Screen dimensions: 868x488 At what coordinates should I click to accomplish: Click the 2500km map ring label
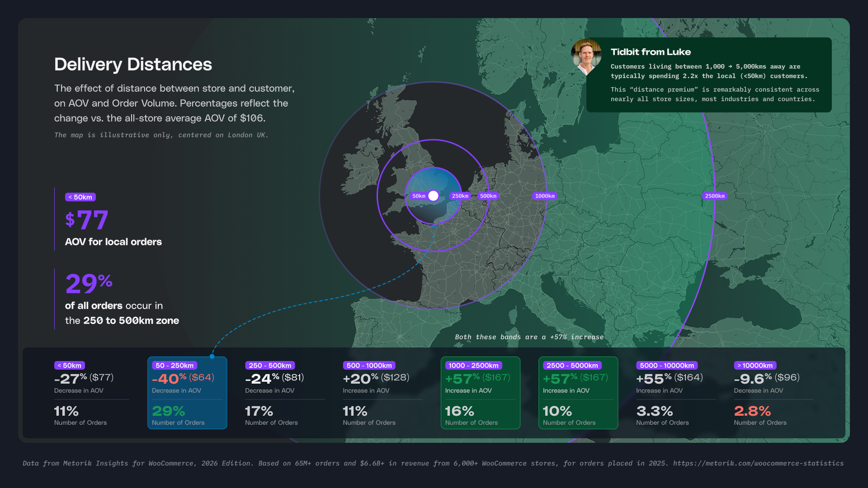pyautogui.click(x=715, y=196)
